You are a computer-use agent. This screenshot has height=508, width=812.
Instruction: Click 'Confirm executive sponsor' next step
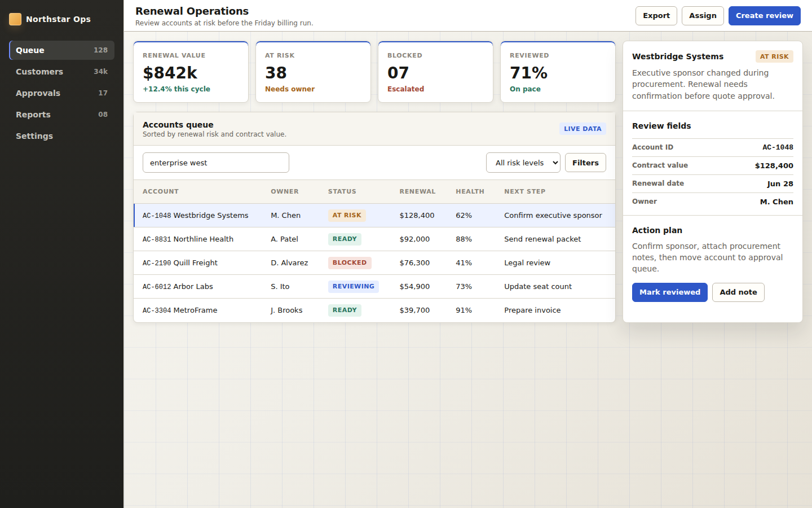coord(553,216)
